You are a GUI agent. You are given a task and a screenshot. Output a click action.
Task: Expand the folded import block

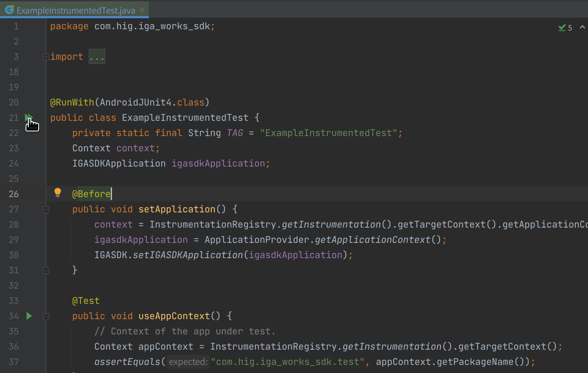coord(46,57)
